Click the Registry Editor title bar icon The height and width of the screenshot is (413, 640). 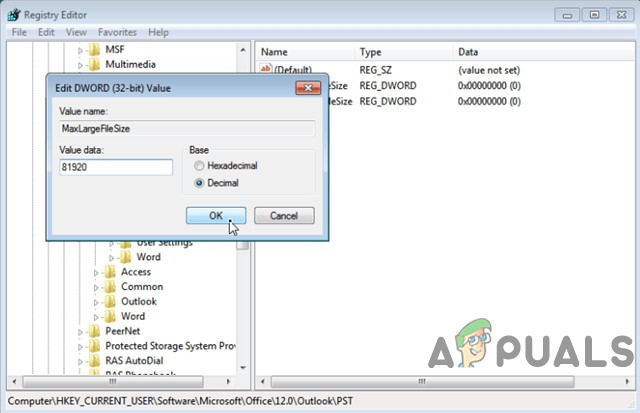coord(14,15)
